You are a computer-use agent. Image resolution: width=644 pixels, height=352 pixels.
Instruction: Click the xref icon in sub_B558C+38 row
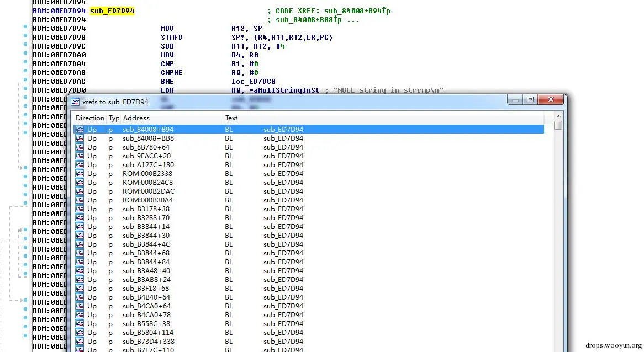point(80,323)
